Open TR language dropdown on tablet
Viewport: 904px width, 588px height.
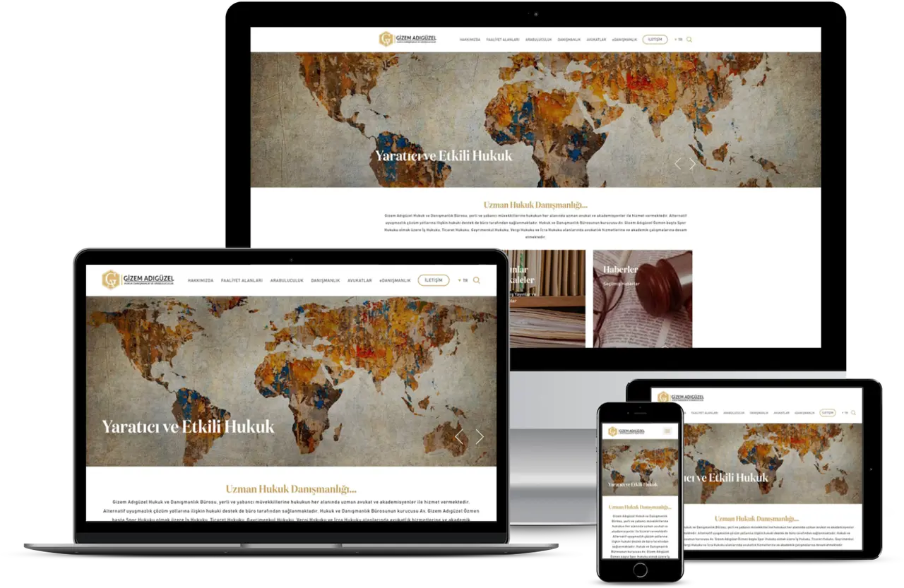(845, 413)
